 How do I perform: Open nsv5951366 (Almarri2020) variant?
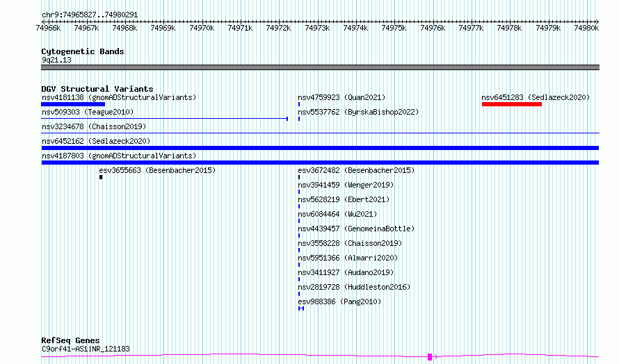[348, 258]
